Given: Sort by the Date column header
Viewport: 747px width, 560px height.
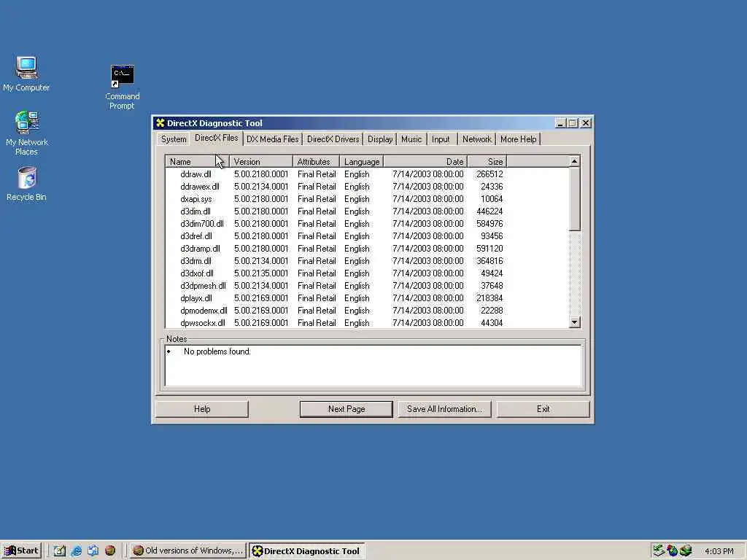Looking at the screenshot, I should [x=425, y=162].
